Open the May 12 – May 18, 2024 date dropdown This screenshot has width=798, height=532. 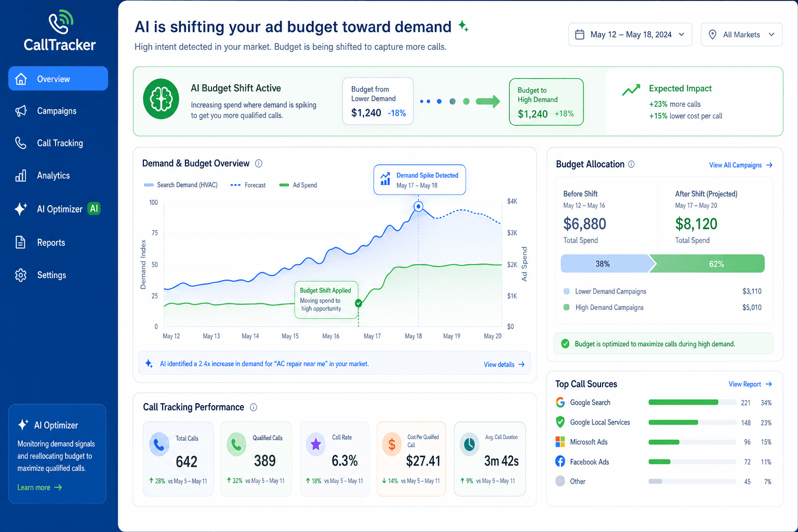point(630,34)
